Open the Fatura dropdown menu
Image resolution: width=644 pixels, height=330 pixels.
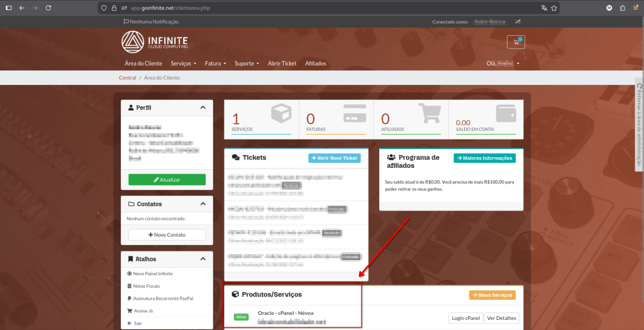(x=216, y=63)
